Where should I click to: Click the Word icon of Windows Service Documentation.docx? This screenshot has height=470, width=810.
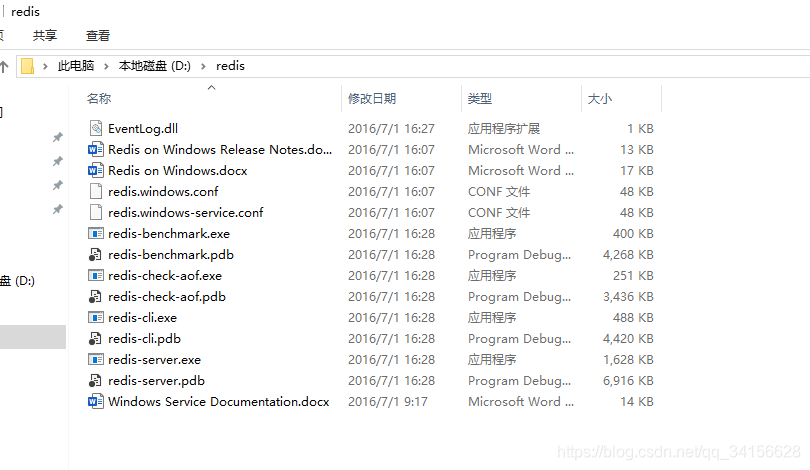(x=96, y=401)
